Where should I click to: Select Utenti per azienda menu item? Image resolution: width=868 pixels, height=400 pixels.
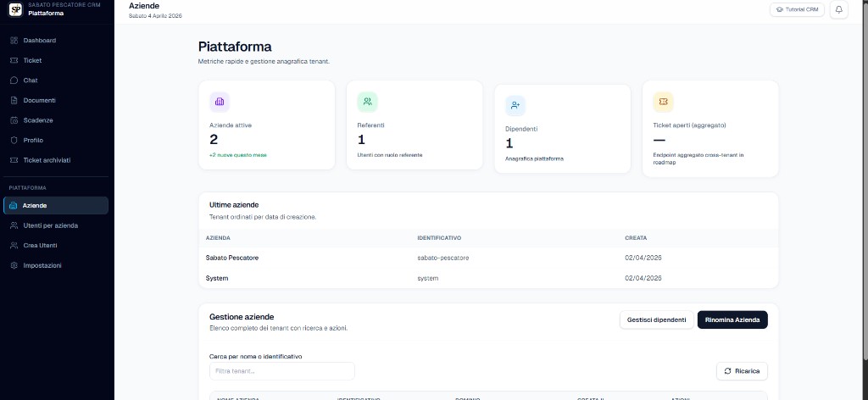pyautogui.click(x=50, y=225)
